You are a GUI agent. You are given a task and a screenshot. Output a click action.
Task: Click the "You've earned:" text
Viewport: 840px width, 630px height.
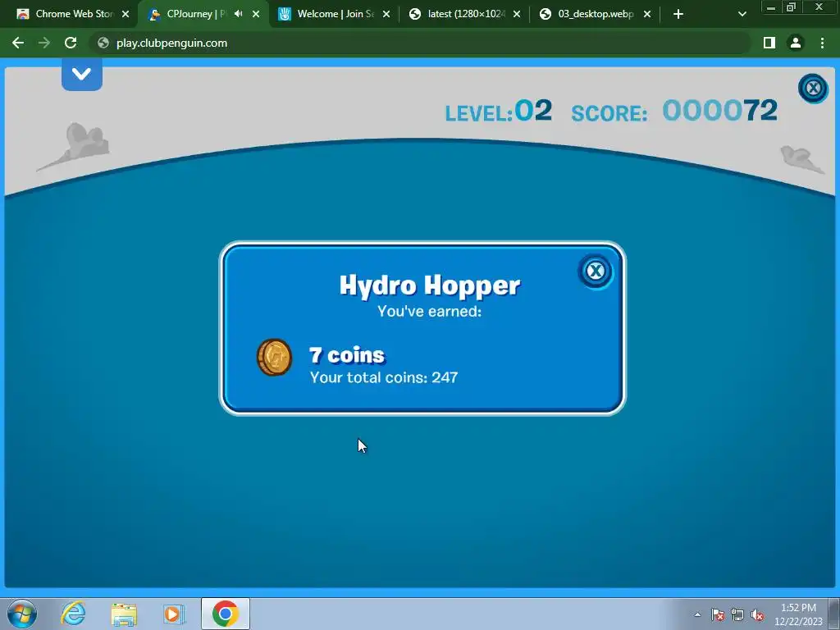point(430,311)
